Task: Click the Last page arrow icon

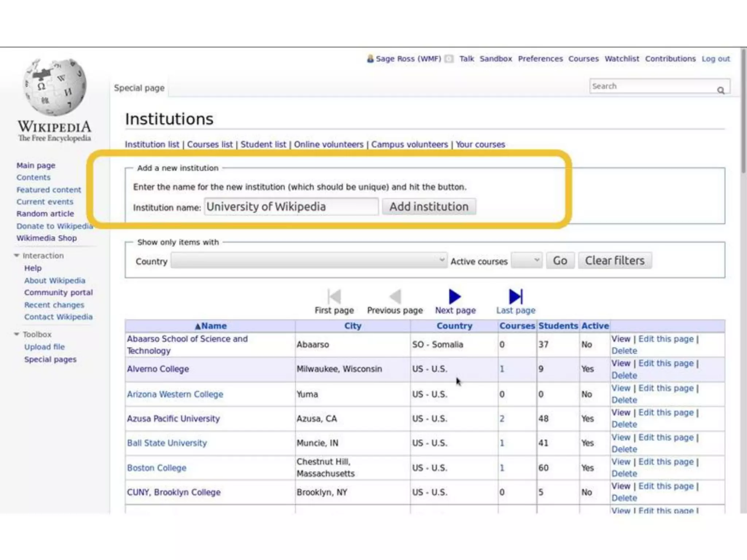Action: tap(515, 296)
